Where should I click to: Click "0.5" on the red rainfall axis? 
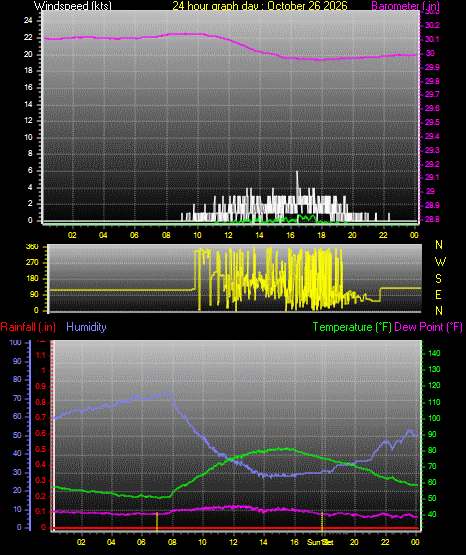(x=41, y=449)
